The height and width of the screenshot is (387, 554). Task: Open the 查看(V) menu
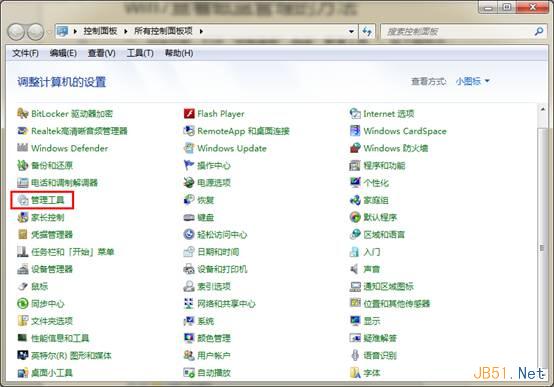coord(101,53)
